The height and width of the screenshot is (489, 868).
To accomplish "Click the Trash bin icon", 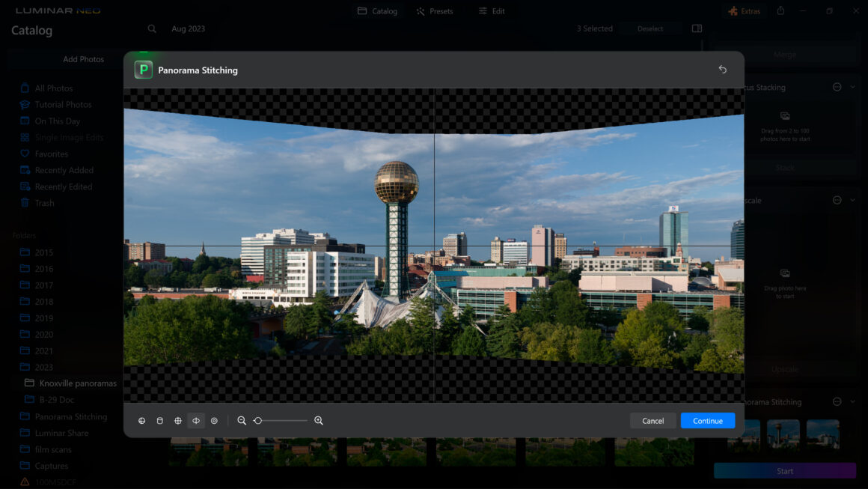I will [x=25, y=203].
